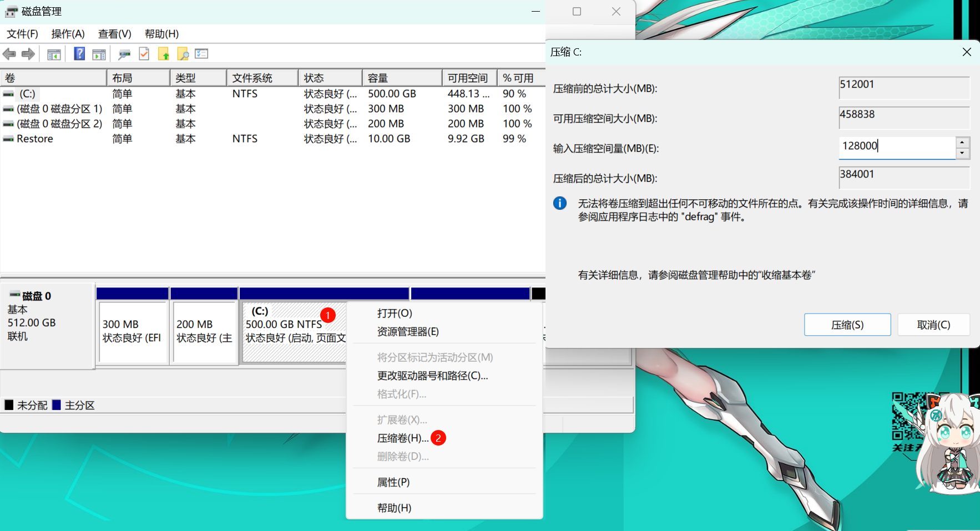
Task: Click the blue 主分区 legend swatch
Action: point(56,405)
